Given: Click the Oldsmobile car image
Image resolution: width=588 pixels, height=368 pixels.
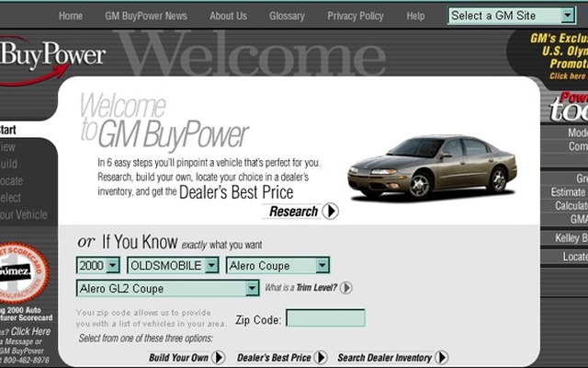Looking at the screenshot, I should point(433,167).
